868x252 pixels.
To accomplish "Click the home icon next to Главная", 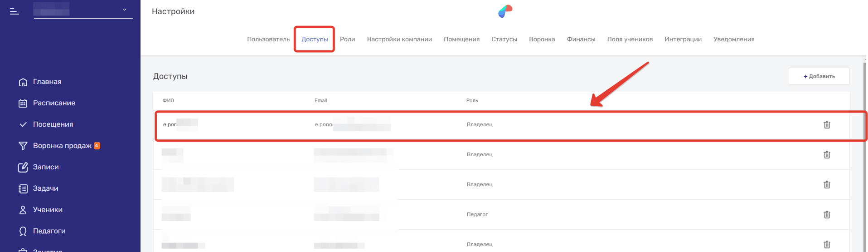I will (x=23, y=82).
